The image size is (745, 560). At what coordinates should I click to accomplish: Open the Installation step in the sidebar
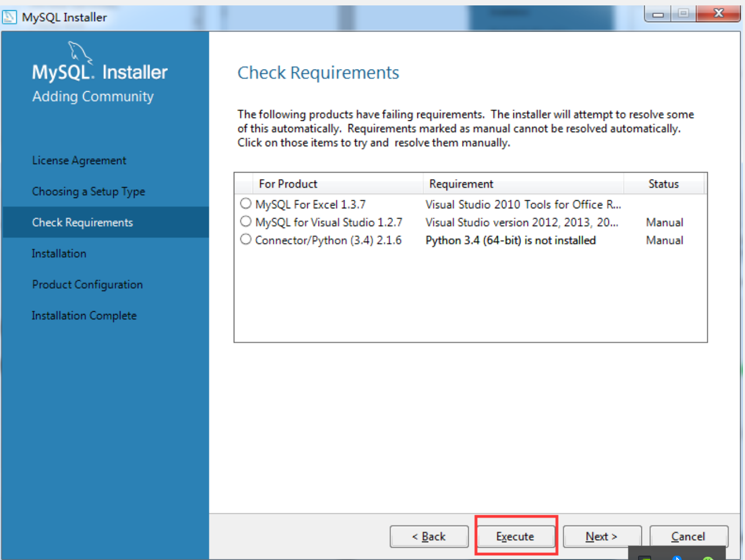pos(59,254)
